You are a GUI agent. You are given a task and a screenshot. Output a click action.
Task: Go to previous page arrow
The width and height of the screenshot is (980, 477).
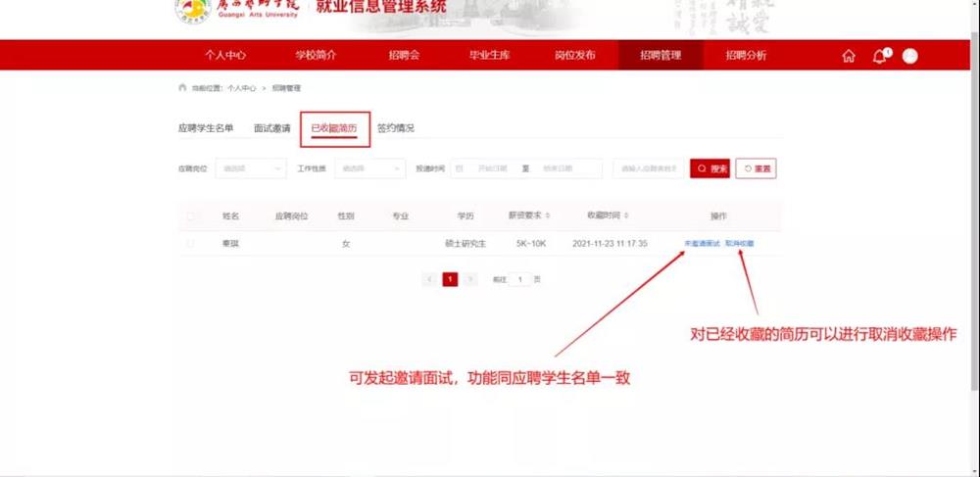pos(429,279)
